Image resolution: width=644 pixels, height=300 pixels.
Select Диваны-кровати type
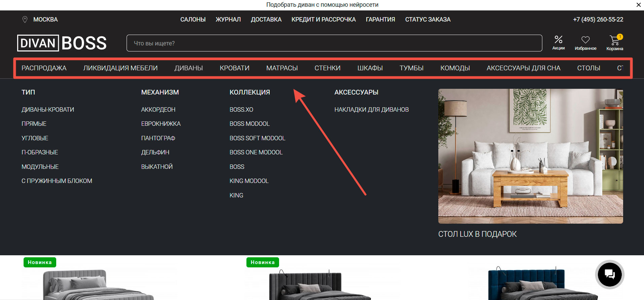point(48,110)
